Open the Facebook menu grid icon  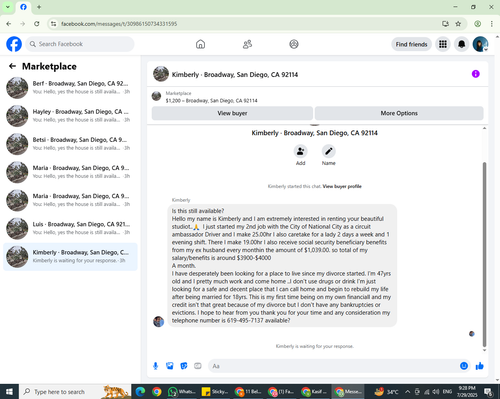click(x=443, y=44)
